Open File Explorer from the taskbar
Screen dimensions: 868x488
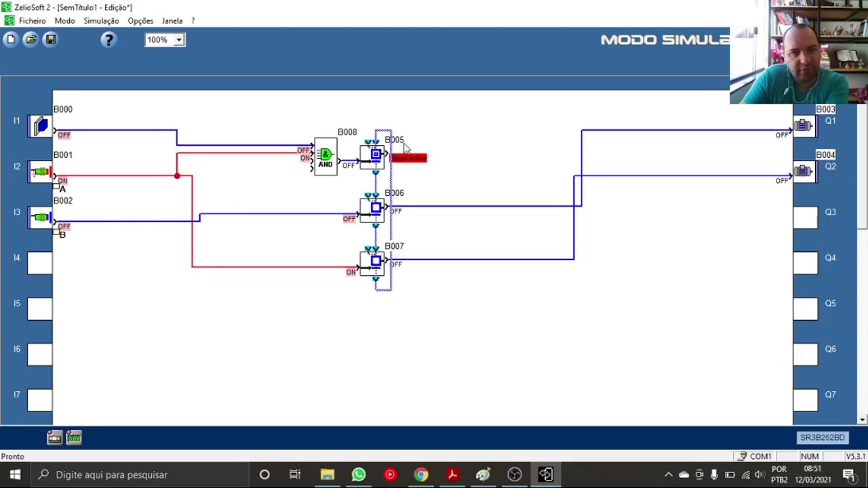[x=328, y=474]
